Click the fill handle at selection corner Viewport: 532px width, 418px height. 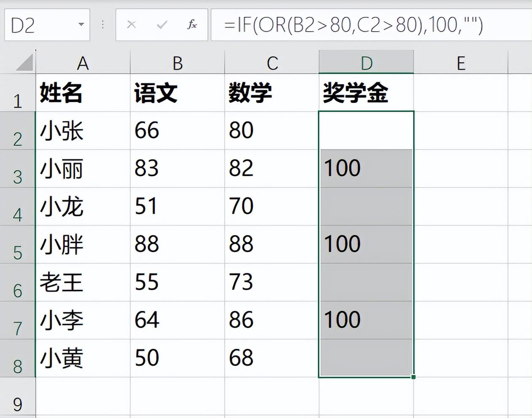pos(414,377)
